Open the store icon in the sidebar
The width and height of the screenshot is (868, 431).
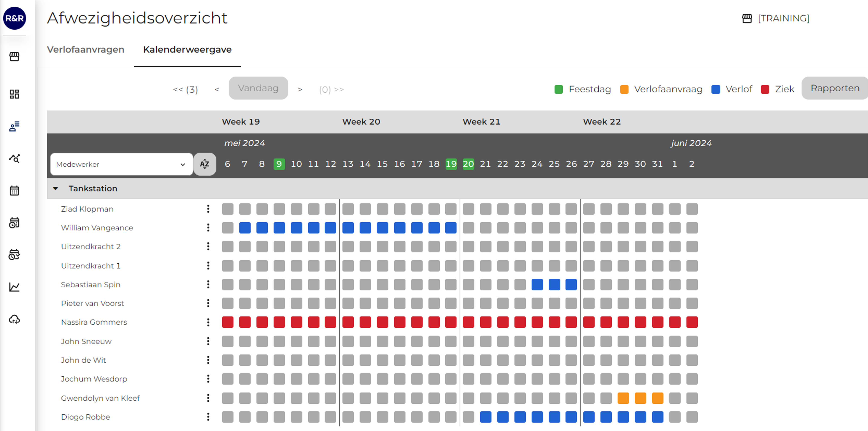click(x=14, y=56)
